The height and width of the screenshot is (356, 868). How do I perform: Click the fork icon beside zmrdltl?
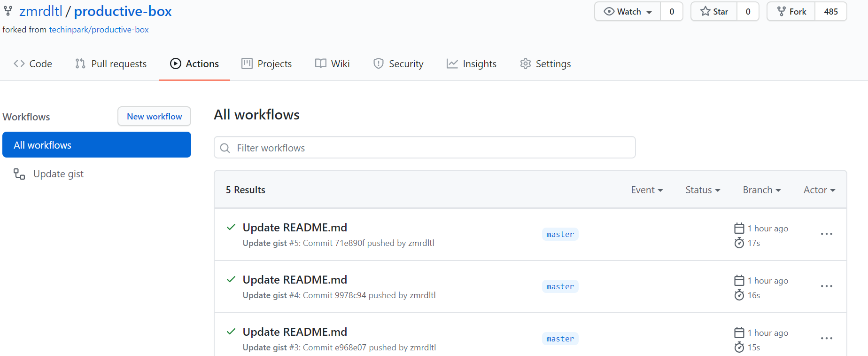point(8,11)
